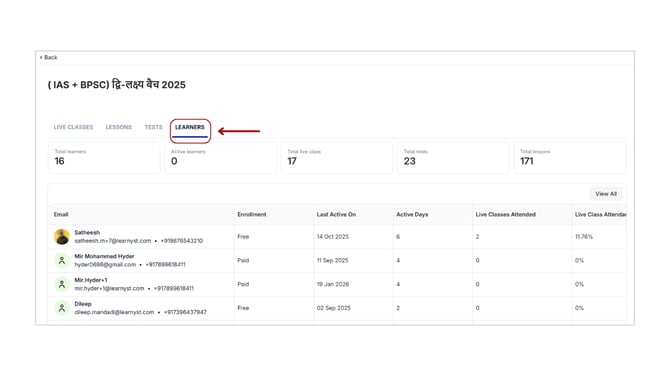This screenshot has width=670, height=376.
Task: Click email satheesh.m+7@learnyst.com
Action: [113, 241]
